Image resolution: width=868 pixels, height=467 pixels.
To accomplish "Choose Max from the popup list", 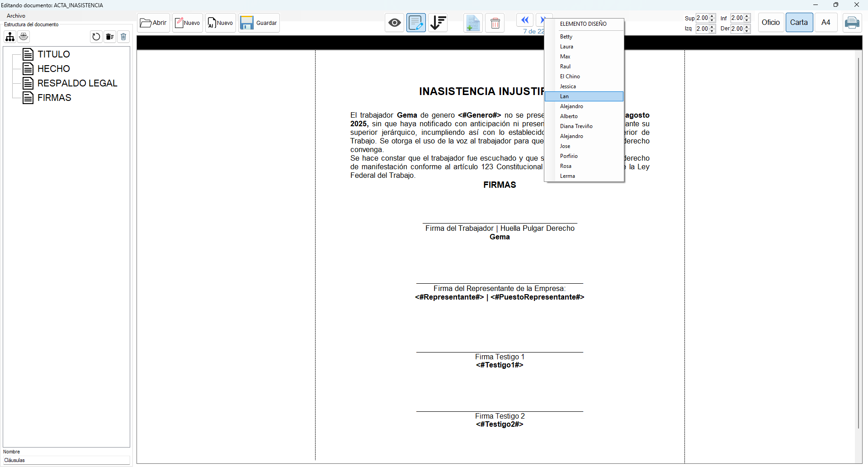I will pos(584,57).
